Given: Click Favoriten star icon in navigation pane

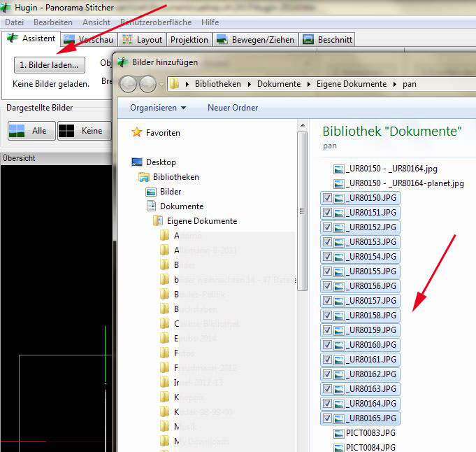Looking at the screenshot, I should (136, 132).
